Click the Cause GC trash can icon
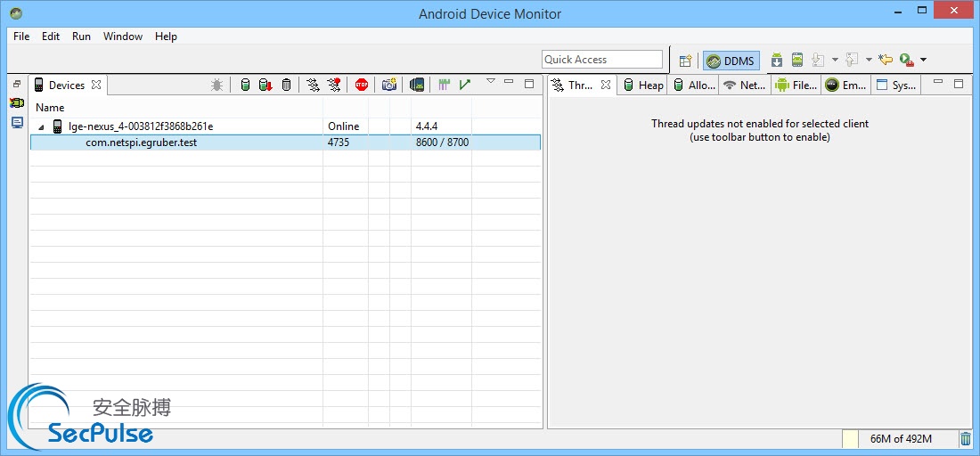Screen dimensions: 980x456 click(x=286, y=85)
